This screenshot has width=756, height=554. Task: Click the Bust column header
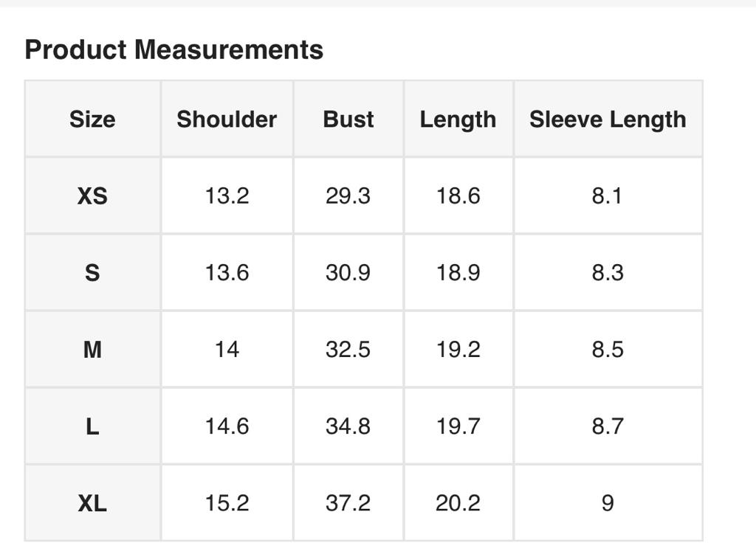(348, 120)
